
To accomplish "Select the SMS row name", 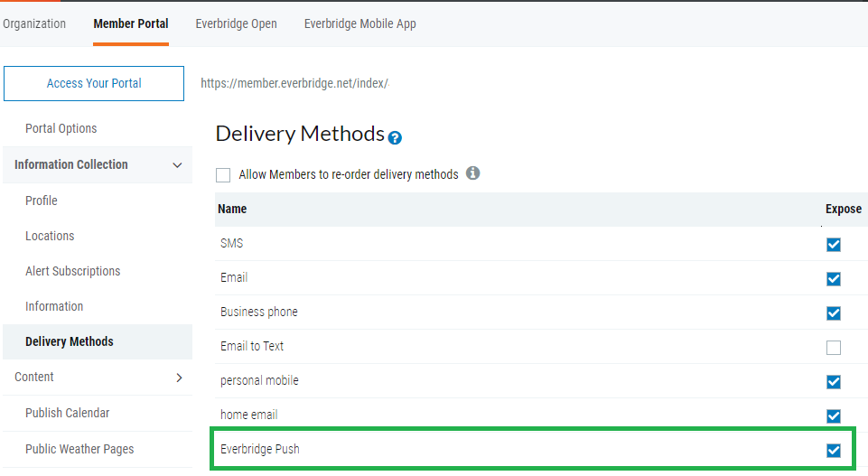I will coord(231,244).
